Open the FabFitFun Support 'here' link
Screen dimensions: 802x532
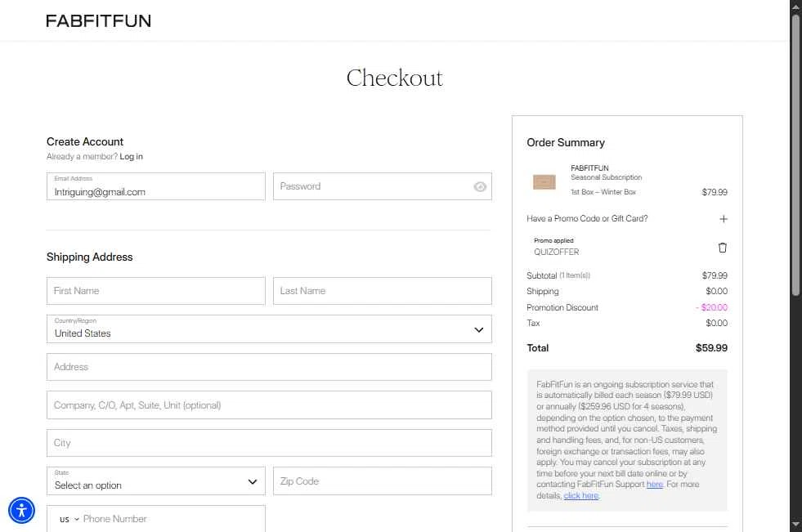coord(654,485)
